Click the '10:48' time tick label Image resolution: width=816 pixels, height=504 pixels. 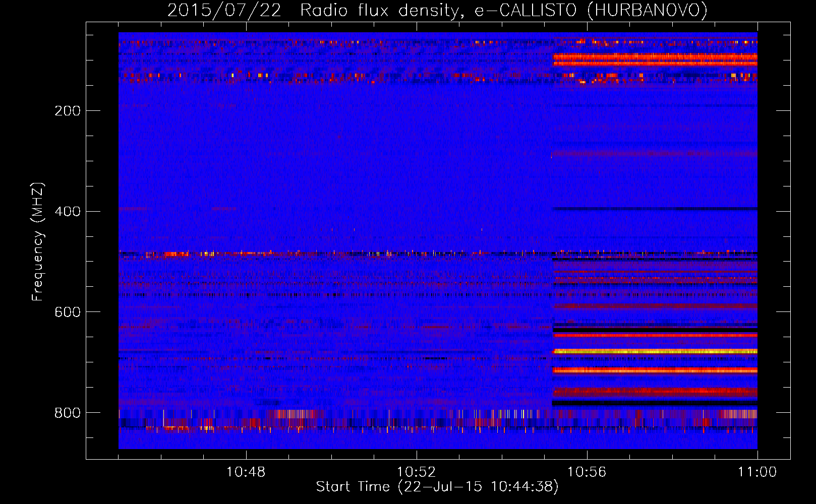click(x=246, y=472)
